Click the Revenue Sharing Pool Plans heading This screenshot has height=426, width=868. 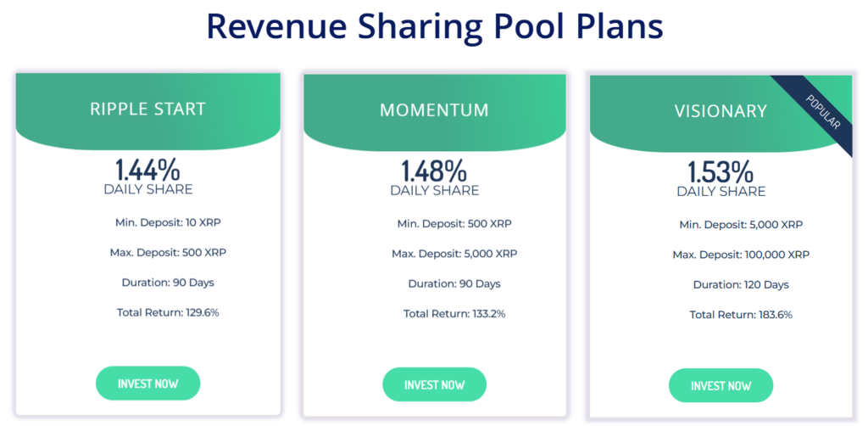pos(434,26)
